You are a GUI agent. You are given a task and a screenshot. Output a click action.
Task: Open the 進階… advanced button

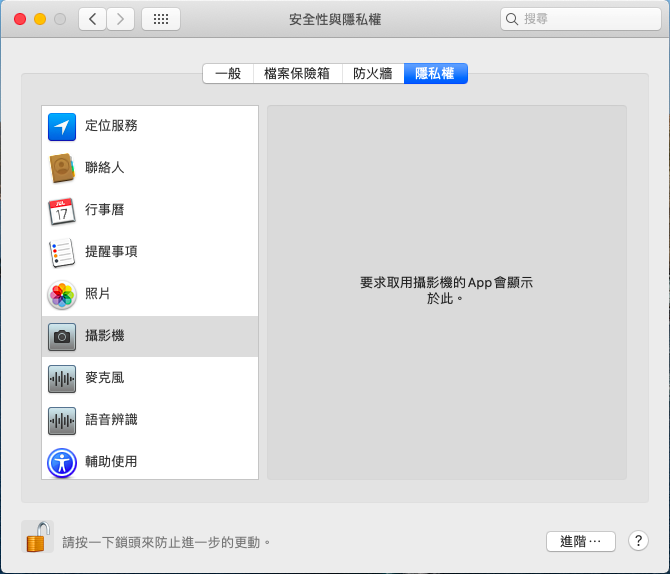point(581,542)
